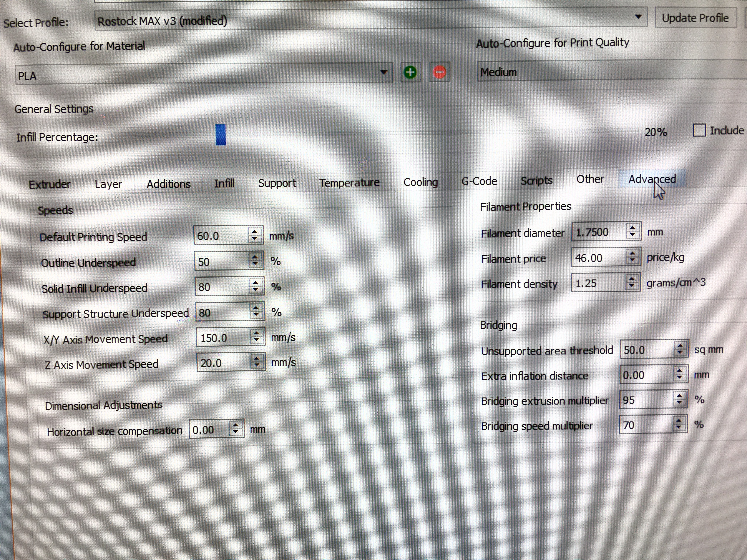Switch to the G-Code tab
This screenshot has width=747, height=560.
coord(479,181)
